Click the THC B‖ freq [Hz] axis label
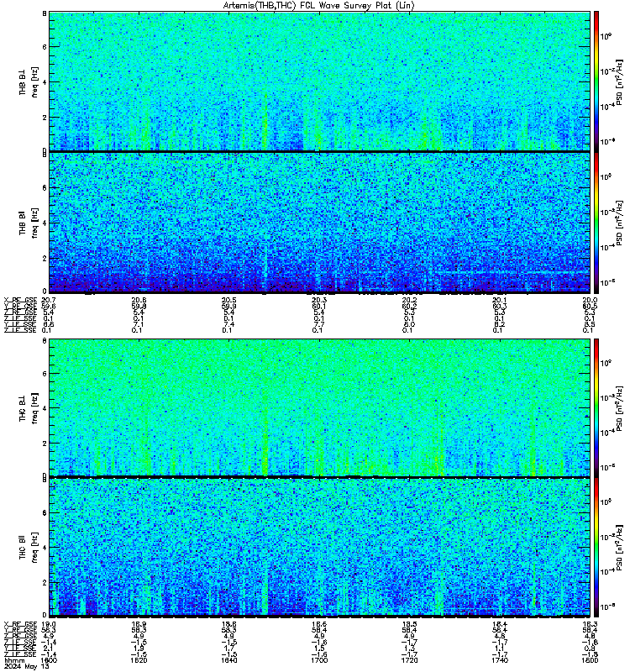The height and width of the screenshot is (672, 630). (x=29, y=548)
